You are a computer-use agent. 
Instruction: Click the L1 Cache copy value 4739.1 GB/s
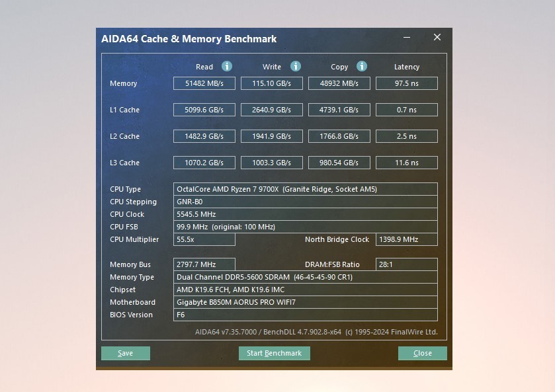[339, 110]
